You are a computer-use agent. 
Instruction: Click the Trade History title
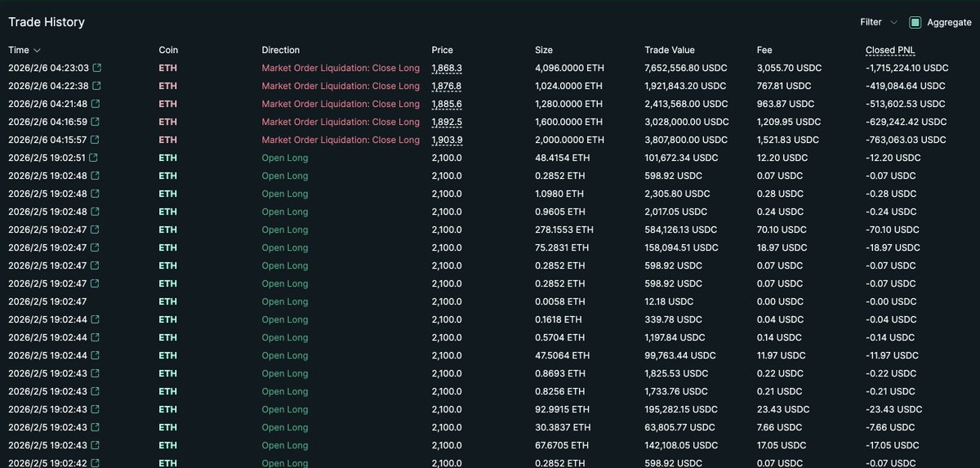(47, 22)
